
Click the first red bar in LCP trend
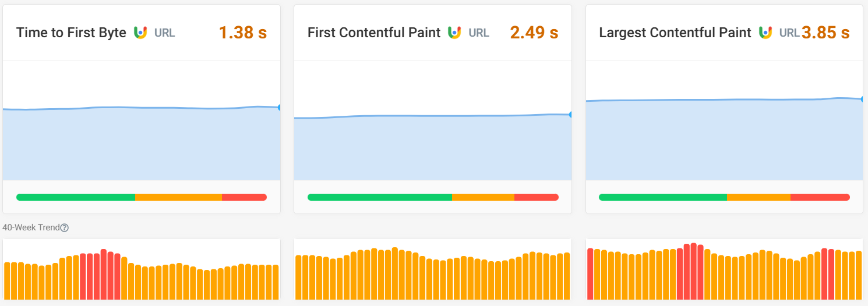click(x=590, y=273)
